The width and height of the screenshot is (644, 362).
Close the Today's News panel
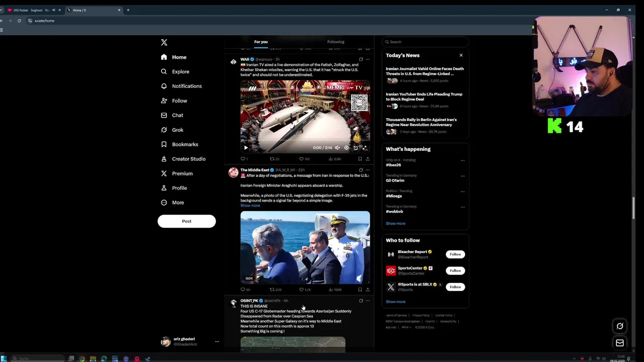(x=461, y=55)
